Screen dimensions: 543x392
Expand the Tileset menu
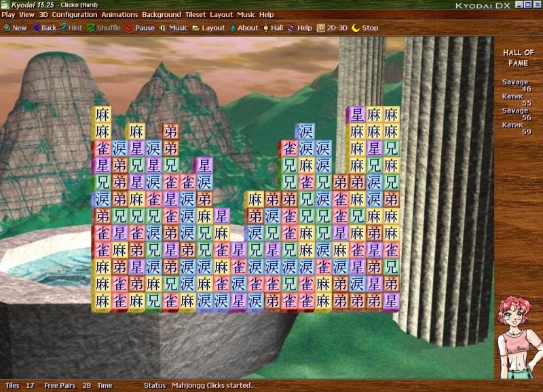194,14
